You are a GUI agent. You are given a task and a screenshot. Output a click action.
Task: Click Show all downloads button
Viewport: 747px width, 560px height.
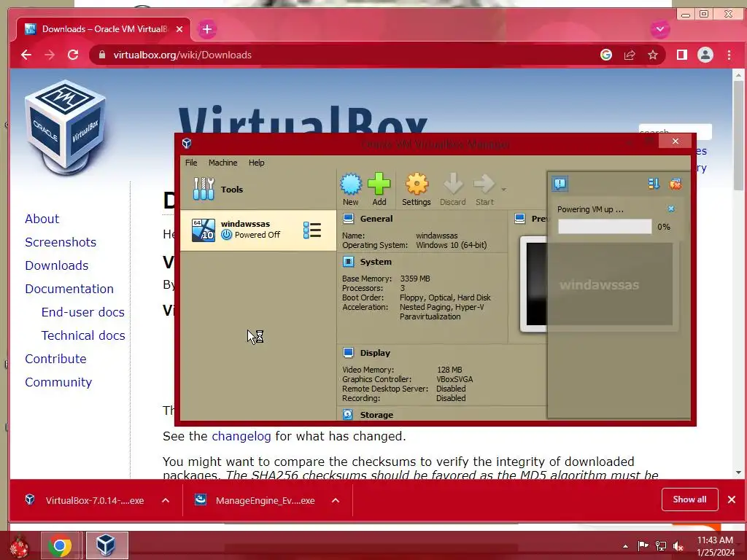[x=689, y=499]
